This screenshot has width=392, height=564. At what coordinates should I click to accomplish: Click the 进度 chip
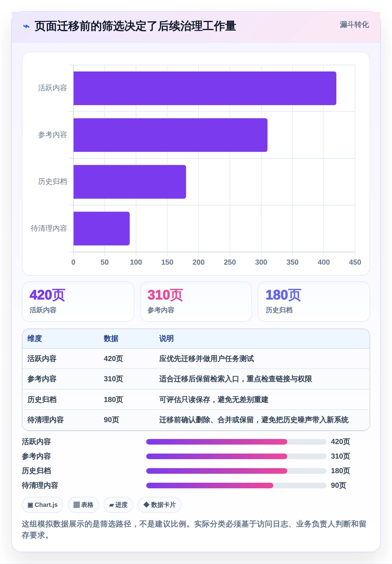(118, 505)
